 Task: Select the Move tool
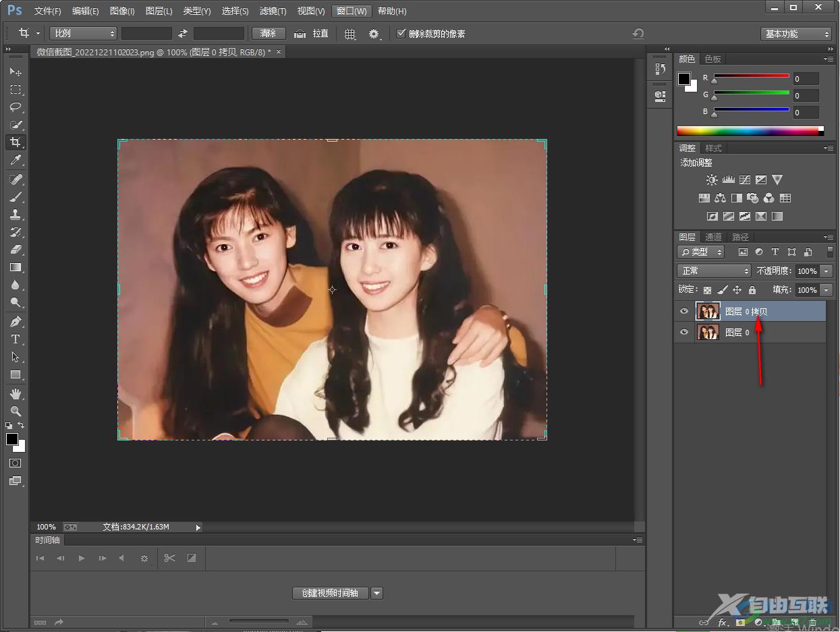pyautogui.click(x=15, y=71)
